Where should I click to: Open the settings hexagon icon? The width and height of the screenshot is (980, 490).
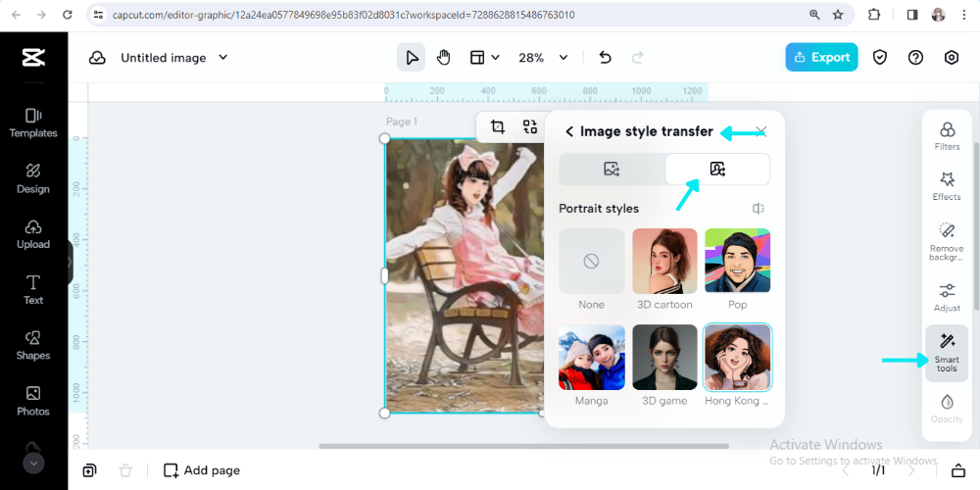[x=952, y=58]
